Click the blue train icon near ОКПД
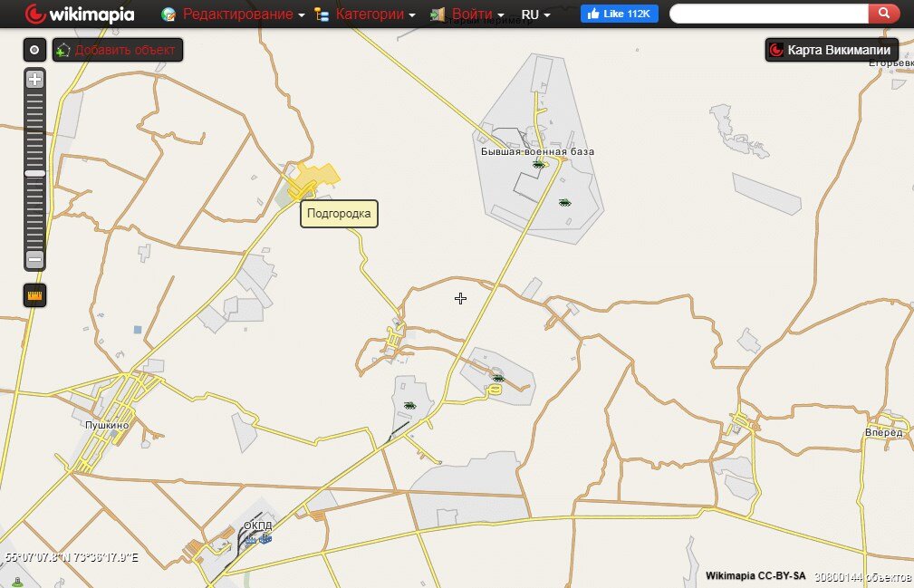914x588 pixels. click(265, 539)
